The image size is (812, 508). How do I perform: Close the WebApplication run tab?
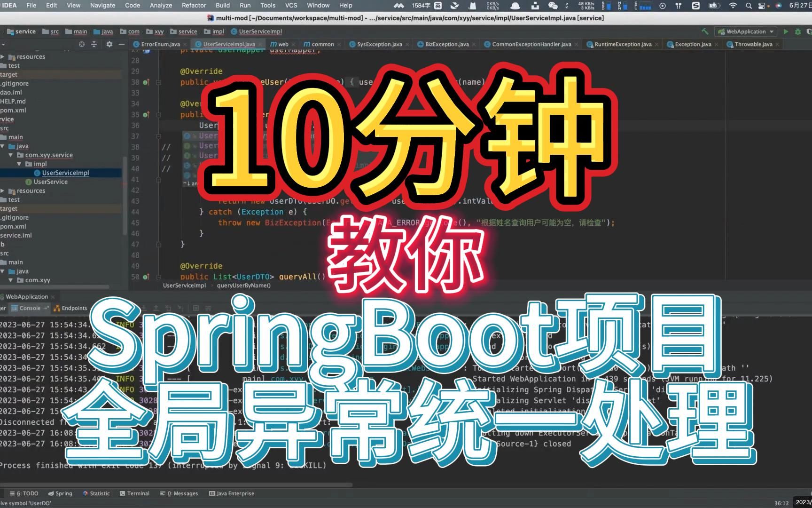(x=53, y=297)
